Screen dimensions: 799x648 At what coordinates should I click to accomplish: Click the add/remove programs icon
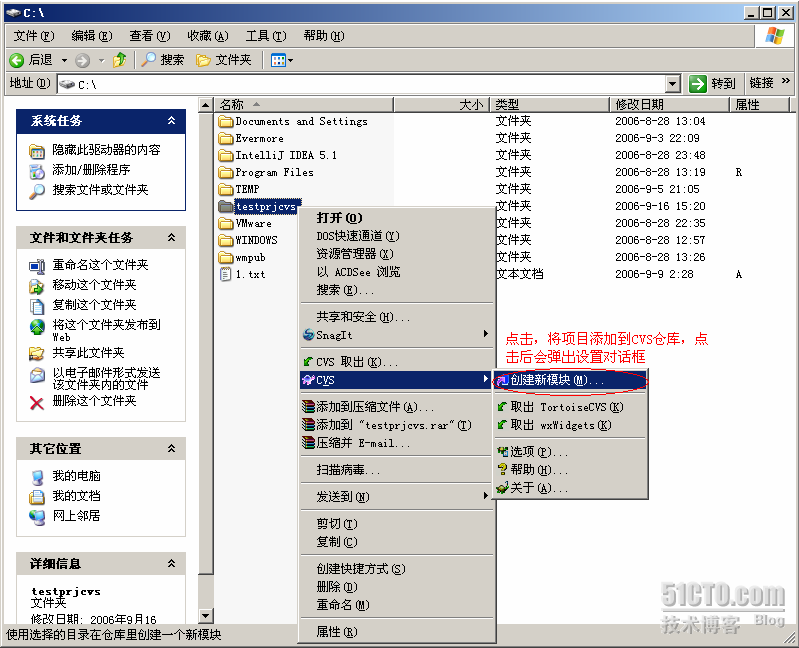[x=37, y=171]
